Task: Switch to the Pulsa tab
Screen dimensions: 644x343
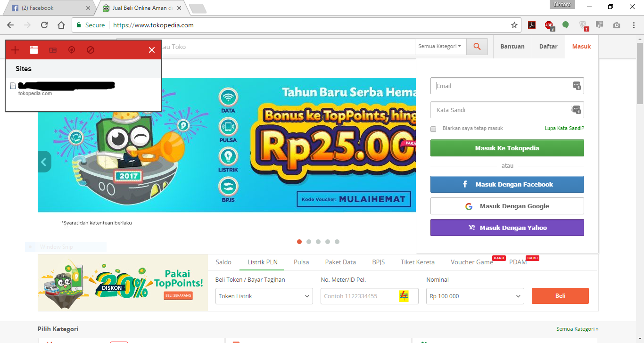Action: 301,262
